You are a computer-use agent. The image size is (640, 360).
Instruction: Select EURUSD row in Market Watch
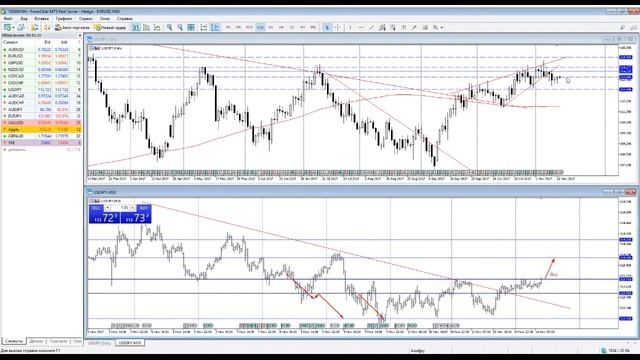[41, 56]
